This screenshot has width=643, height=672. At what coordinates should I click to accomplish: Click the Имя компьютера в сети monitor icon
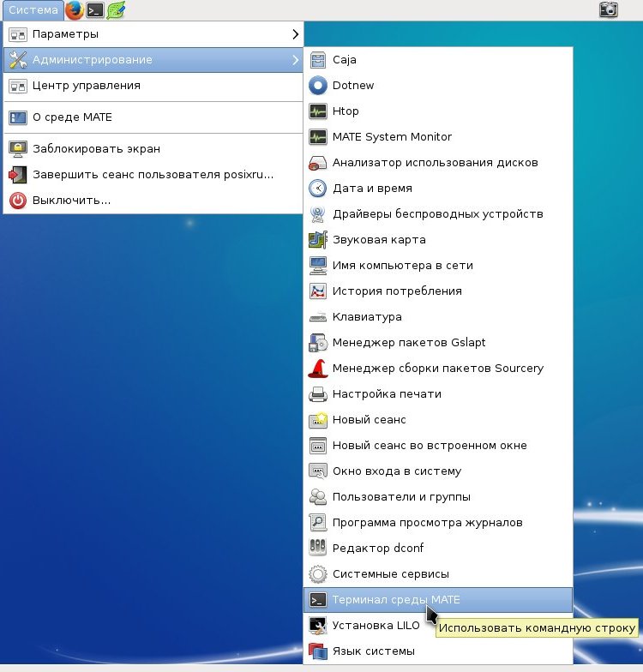click(x=317, y=266)
